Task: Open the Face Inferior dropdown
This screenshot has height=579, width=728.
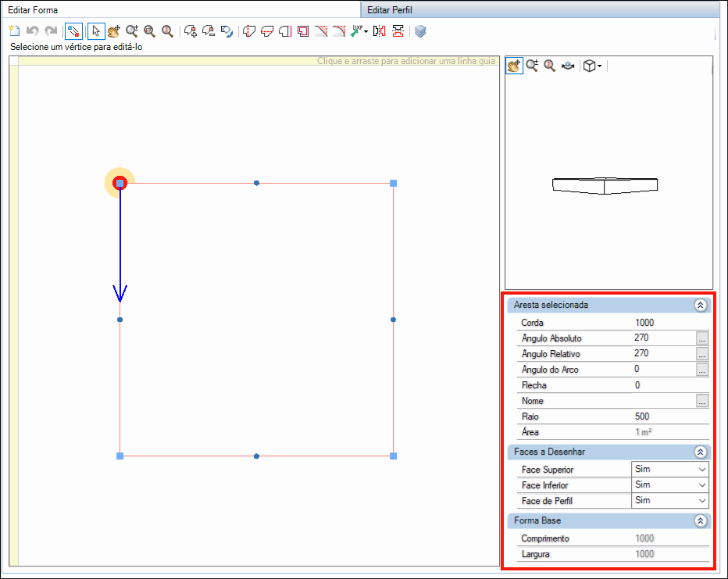Action: (670, 484)
